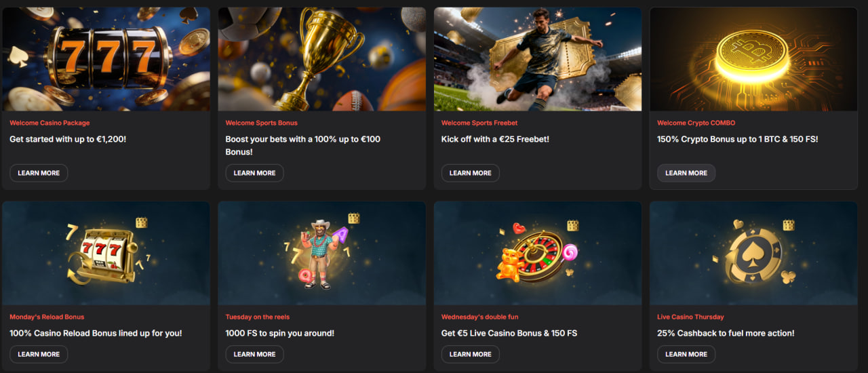
Task: Click Learn More under Tuesday on the reels
Action: [254, 354]
